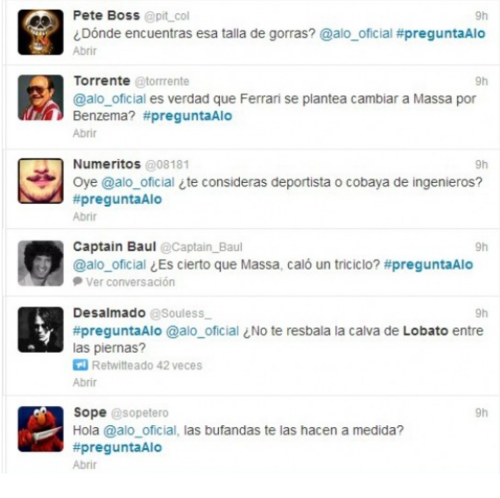Click conversation bubble icon in Captain Baul tweet

(x=77, y=282)
